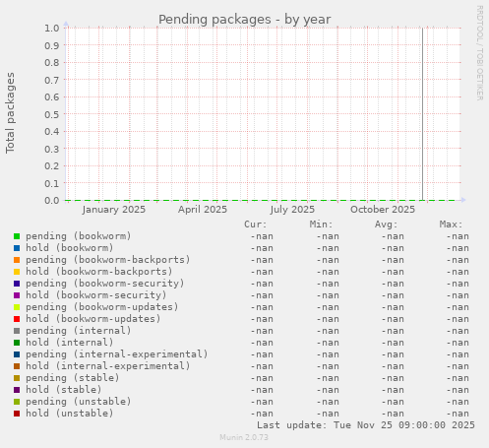Click the pending (bookworm) green color swatch

point(17,236)
